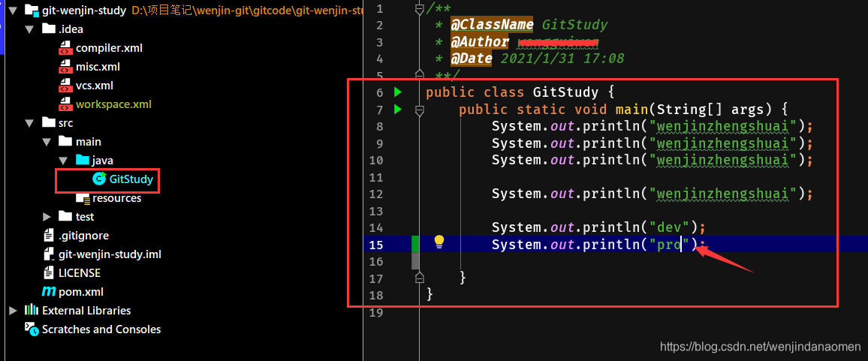Select External Libraries label
This screenshot has width=868, height=361.
(x=86, y=311)
